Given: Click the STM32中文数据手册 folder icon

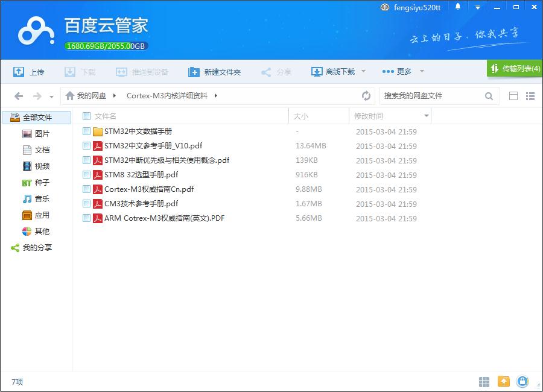Looking at the screenshot, I should click(98, 131).
